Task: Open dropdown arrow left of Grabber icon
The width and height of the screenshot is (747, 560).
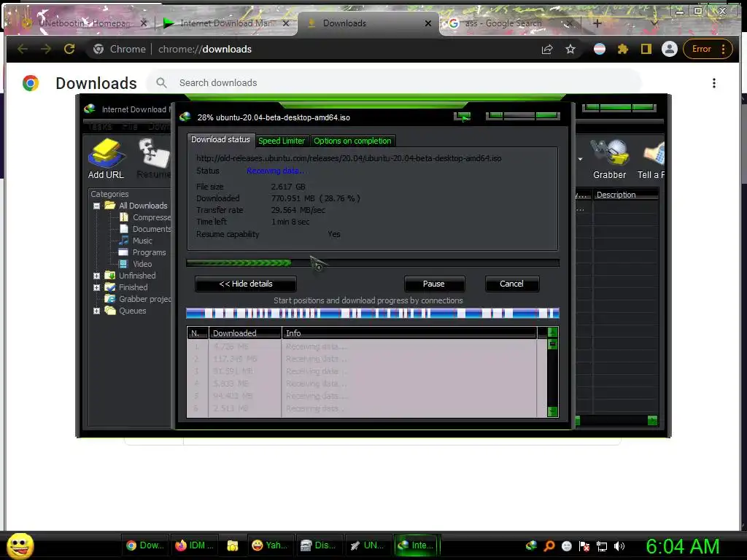Action: tap(580, 159)
